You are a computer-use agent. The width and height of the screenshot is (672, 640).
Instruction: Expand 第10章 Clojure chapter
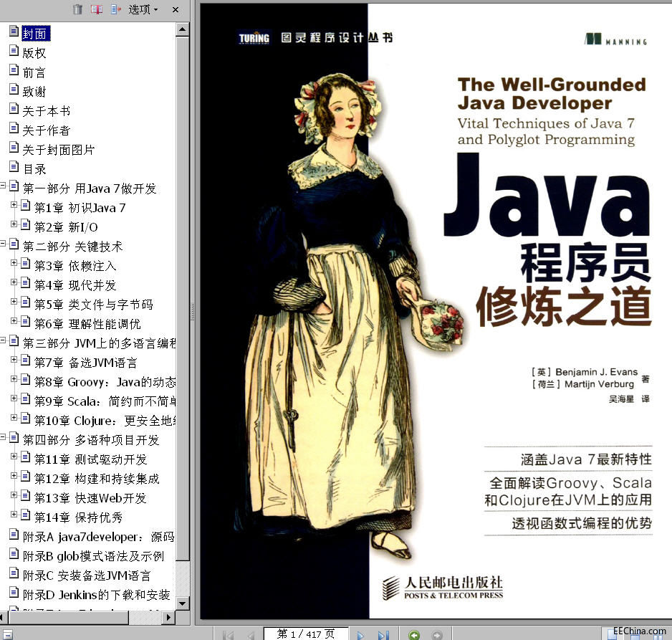[14, 418]
